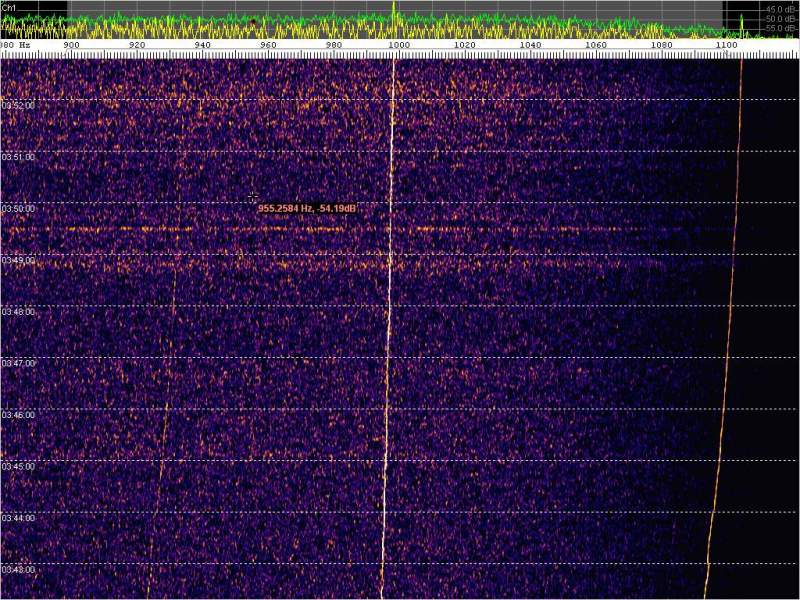Image resolution: width=800 pixels, height=600 pixels.
Task: Click the Ch1 channel label
Action: coord(9,6)
